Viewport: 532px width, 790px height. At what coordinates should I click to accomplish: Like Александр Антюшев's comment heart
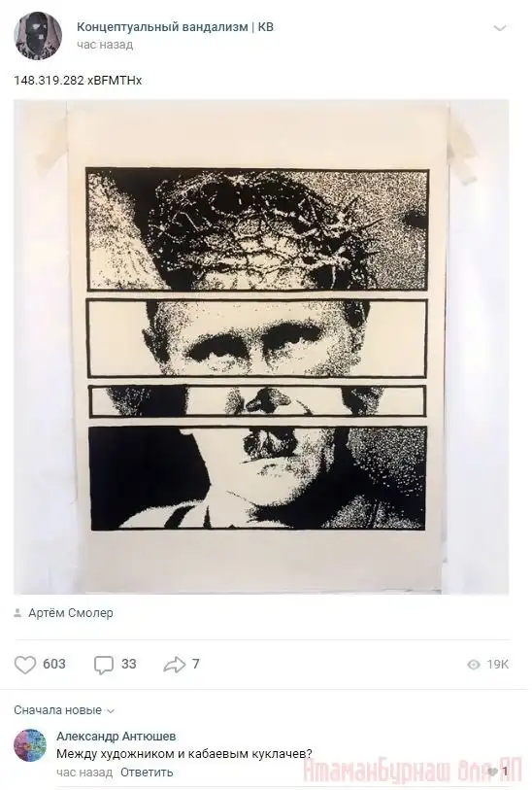(492, 772)
